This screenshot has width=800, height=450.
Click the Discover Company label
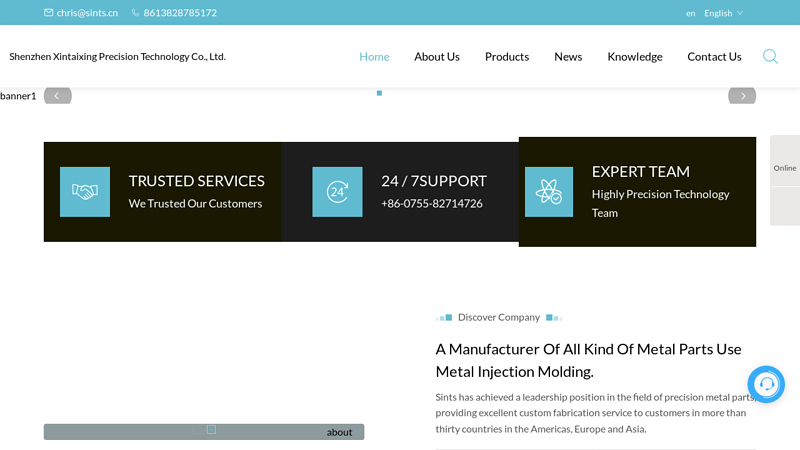pyautogui.click(x=498, y=317)
